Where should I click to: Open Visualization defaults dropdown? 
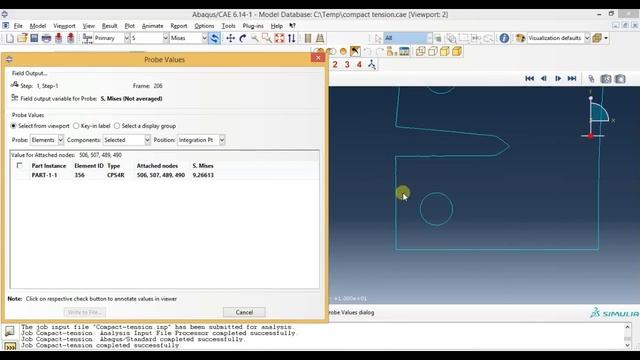coord(558,38)
